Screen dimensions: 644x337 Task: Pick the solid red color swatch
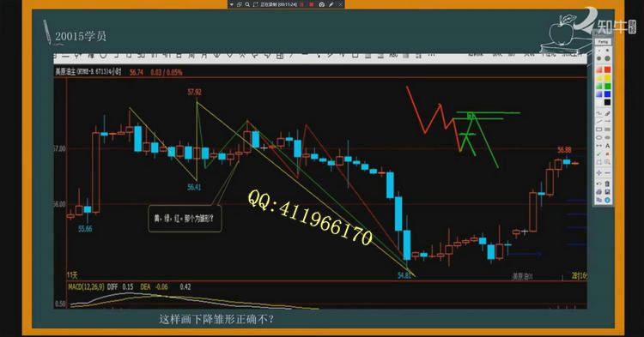[x=607, y=69]
